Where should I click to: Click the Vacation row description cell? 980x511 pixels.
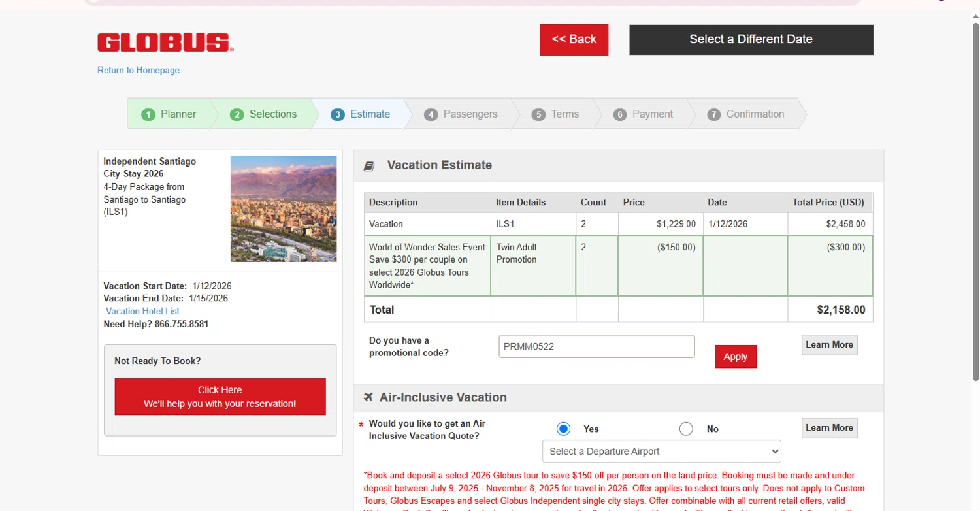[x=427, y=223]
